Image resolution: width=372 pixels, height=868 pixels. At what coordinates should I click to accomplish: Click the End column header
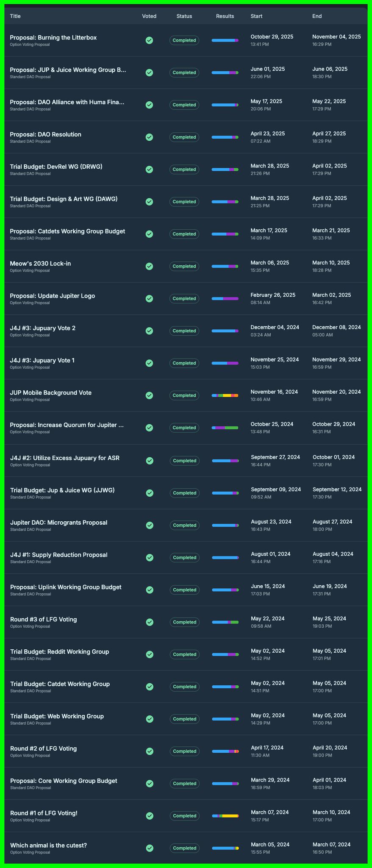click(x=317, y=16)
